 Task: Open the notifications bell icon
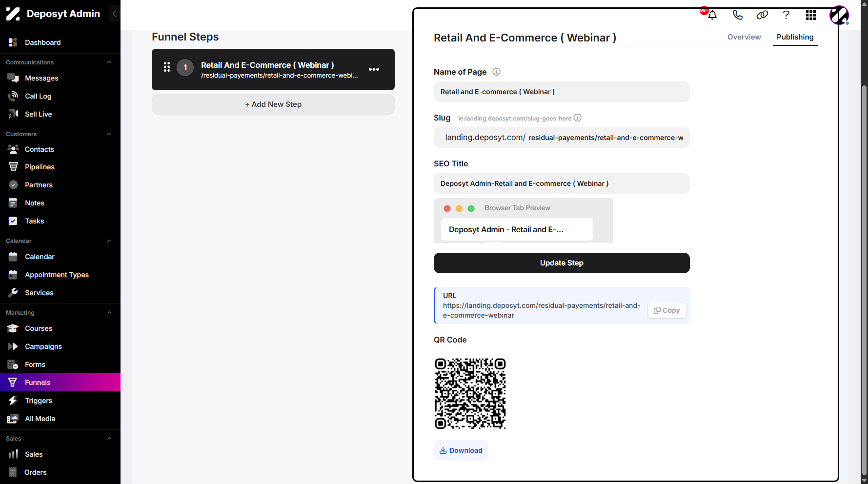(x=712, y=15)
